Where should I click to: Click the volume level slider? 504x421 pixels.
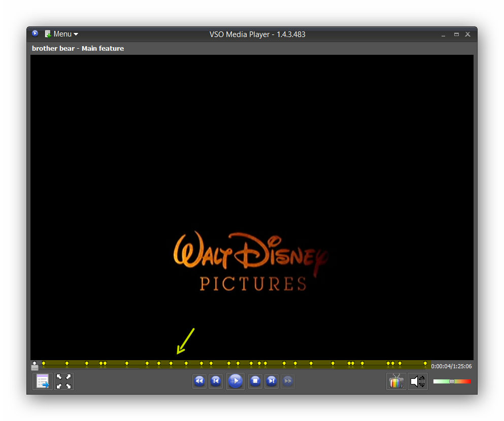pos(452,381)
